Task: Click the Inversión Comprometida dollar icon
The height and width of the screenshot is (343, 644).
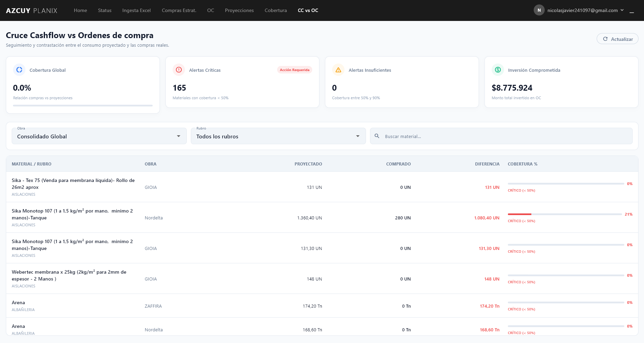Action: point(498,70)
